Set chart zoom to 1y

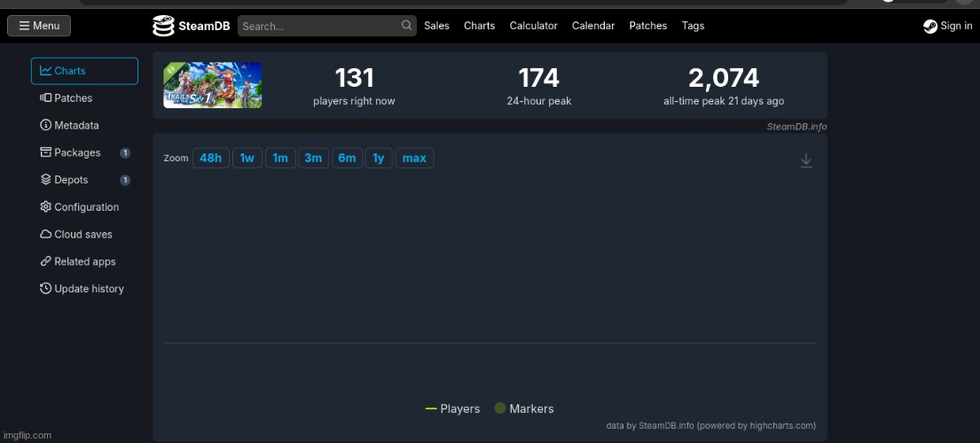pyautogui.click(x=379, y=158)
